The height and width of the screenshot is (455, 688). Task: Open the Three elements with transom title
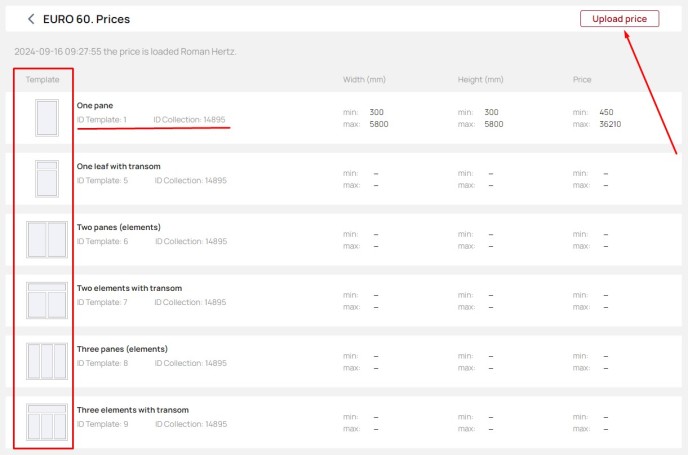(x=133, y=410)
